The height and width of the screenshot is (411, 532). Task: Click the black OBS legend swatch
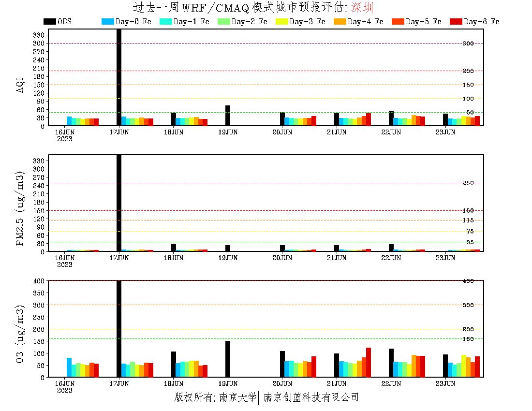coord(50,21)
